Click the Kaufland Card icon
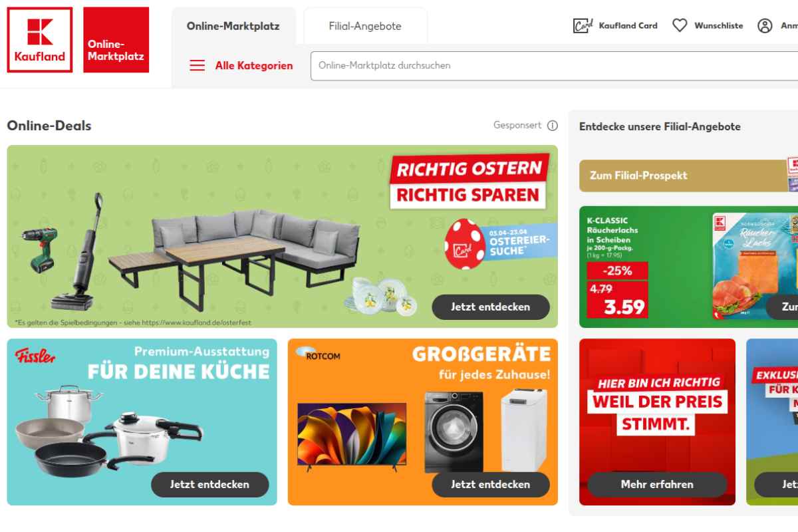 click(x=583, y=25)
